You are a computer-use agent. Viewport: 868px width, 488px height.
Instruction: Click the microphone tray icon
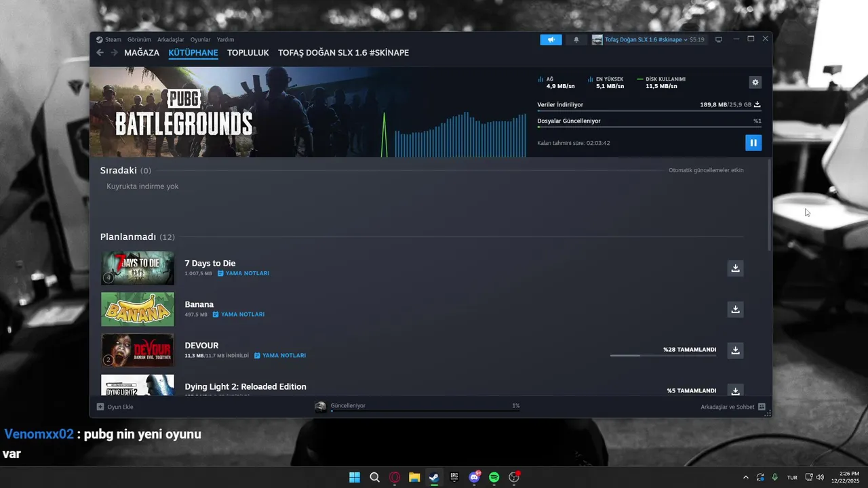pos(774,477)
